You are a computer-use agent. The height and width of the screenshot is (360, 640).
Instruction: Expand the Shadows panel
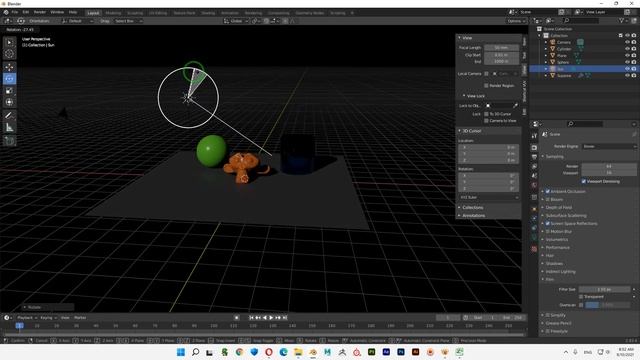(554, 264)
